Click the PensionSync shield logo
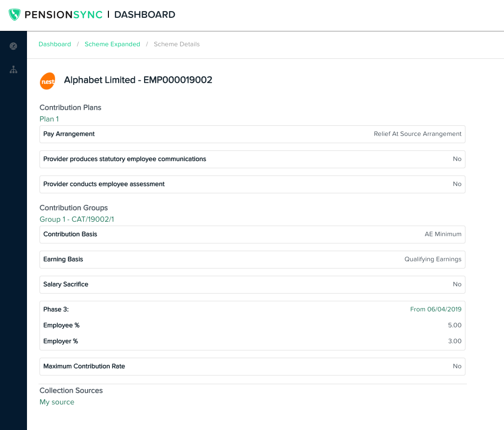This screenshot has width=504, height=430. 14,14
